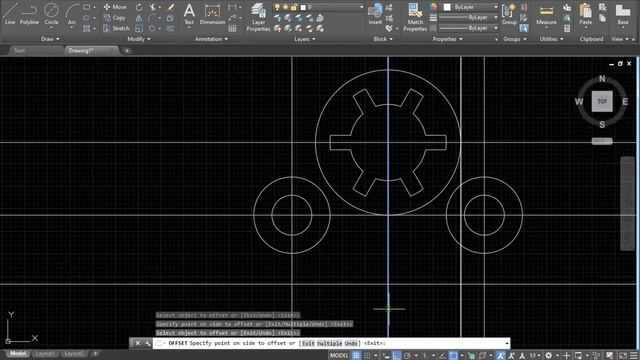640x360 pixels.
Task: Switch to the Drawing1 tab
Action: point(81,51)
